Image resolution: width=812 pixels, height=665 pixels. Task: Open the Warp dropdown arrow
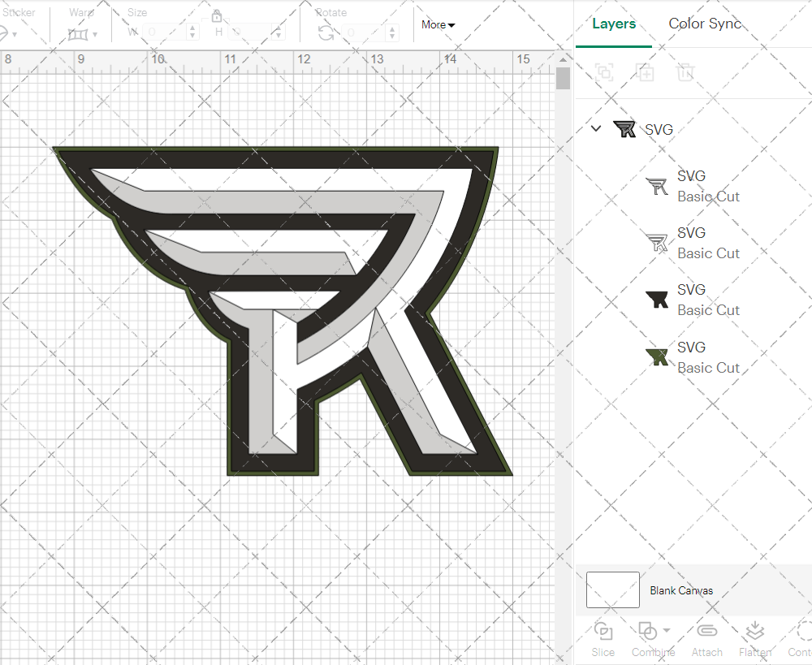click(95, 35)
